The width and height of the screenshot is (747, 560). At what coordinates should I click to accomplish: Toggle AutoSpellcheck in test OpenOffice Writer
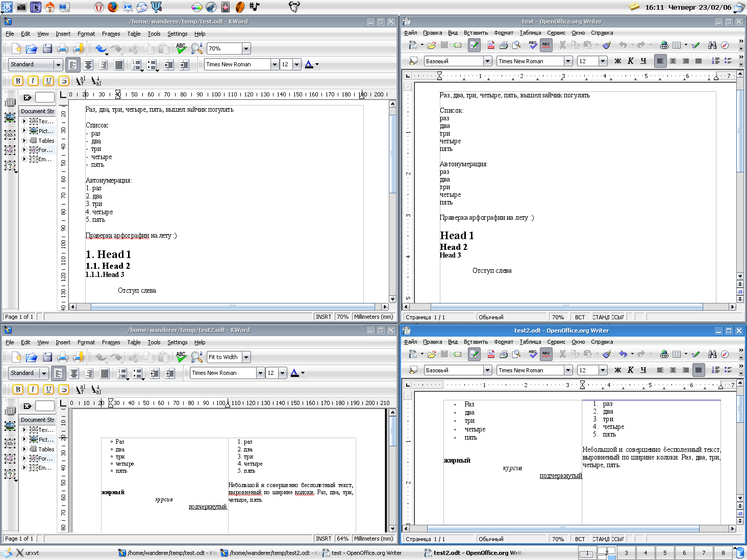546,45
